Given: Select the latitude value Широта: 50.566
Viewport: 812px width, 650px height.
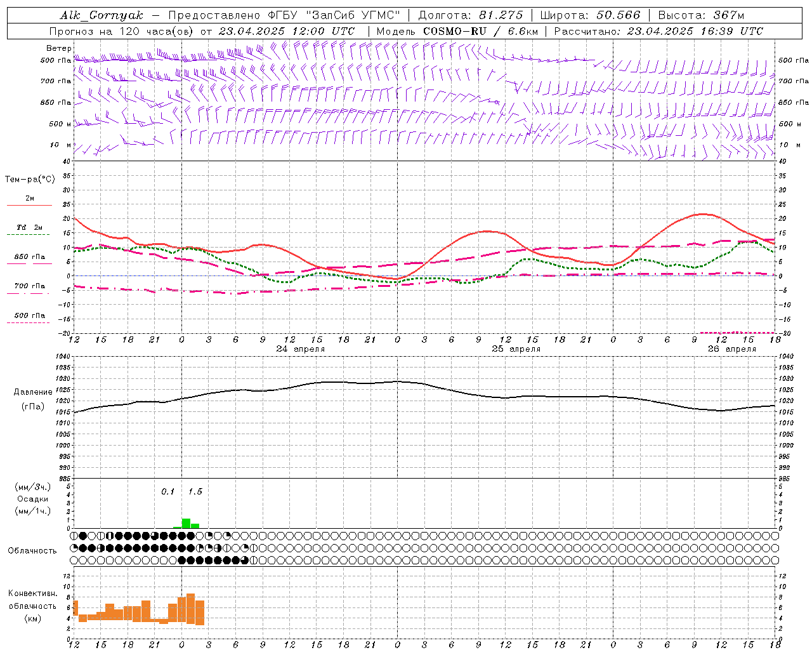Looking at the screenshot, I should (589, 15).
